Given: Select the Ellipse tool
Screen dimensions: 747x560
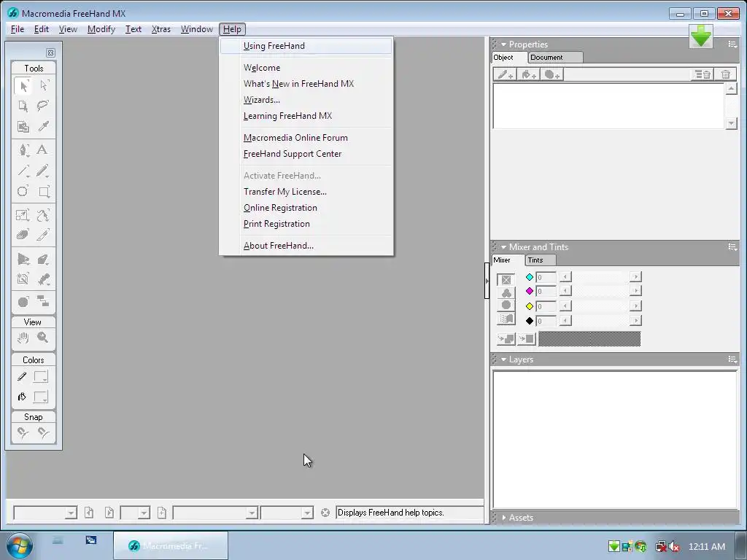Looking at the screenshot, I should click(x=23, y=192).
